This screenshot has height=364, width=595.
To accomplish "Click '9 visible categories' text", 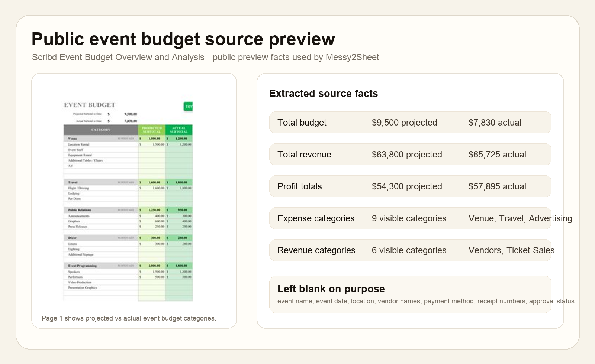I will pos(409,218).
